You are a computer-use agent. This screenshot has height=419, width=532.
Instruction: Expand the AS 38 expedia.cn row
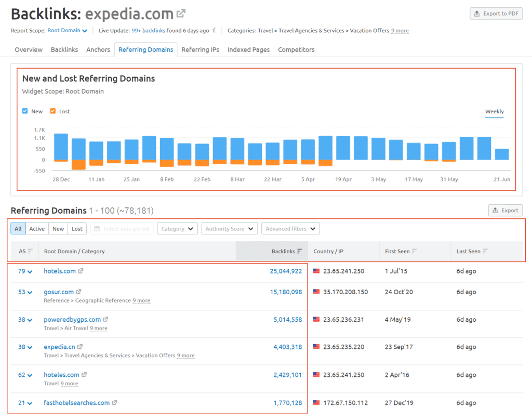click(x=25, y=347)
